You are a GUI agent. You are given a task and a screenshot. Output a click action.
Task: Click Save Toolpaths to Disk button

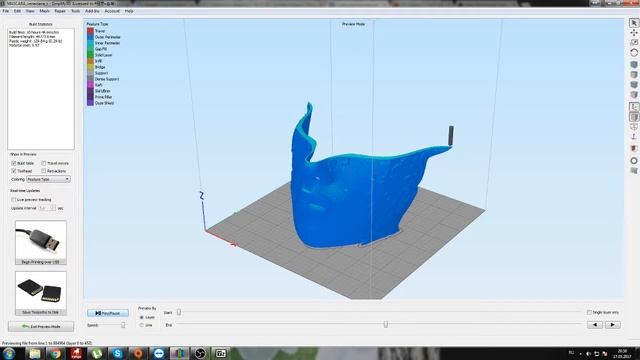(x=41, y=293)
